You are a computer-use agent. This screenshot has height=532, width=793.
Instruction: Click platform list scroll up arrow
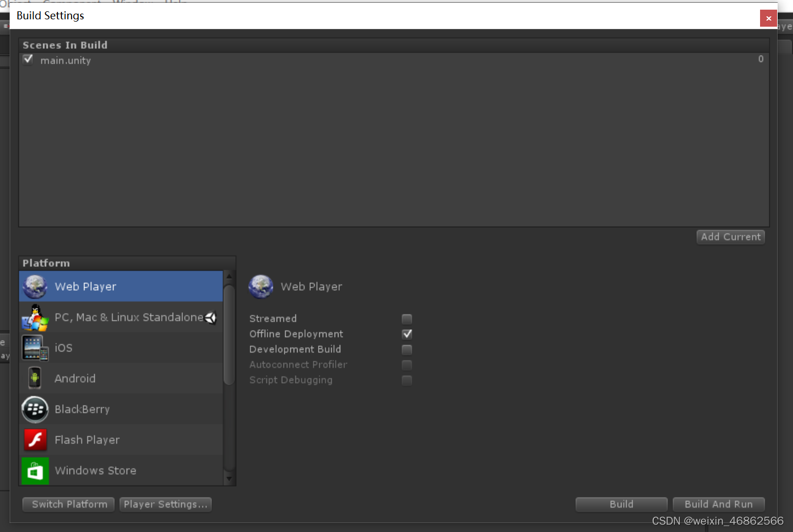coord(229,277)
